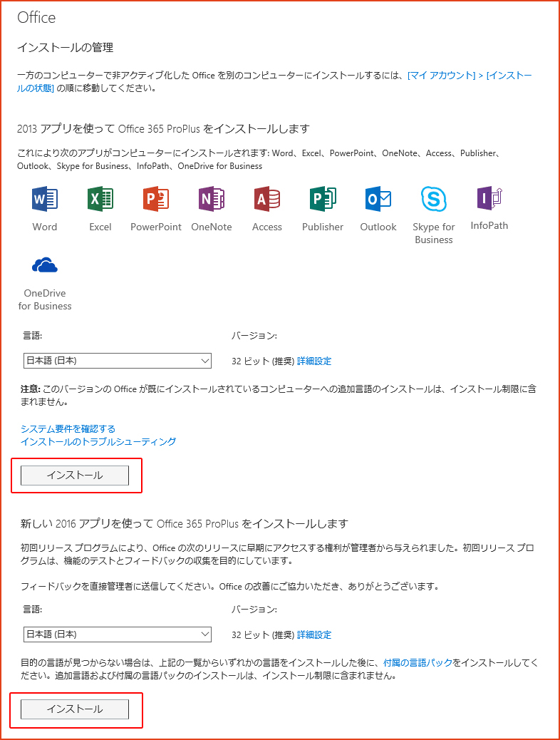Screen dimensions: 560x740
Task: Click the Word app icon
Action: pyautogui.click(x=45, y=199)
